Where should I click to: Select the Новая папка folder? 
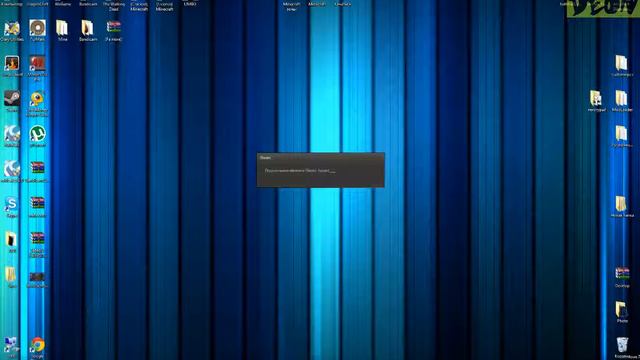[622, 206]
